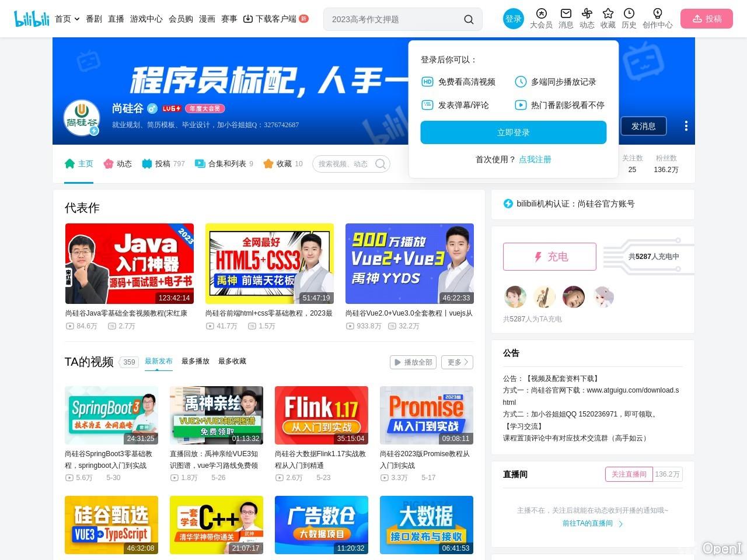
Task: Open the SpringBoot3 video thumbnail
Action: (x=111, y=415)
